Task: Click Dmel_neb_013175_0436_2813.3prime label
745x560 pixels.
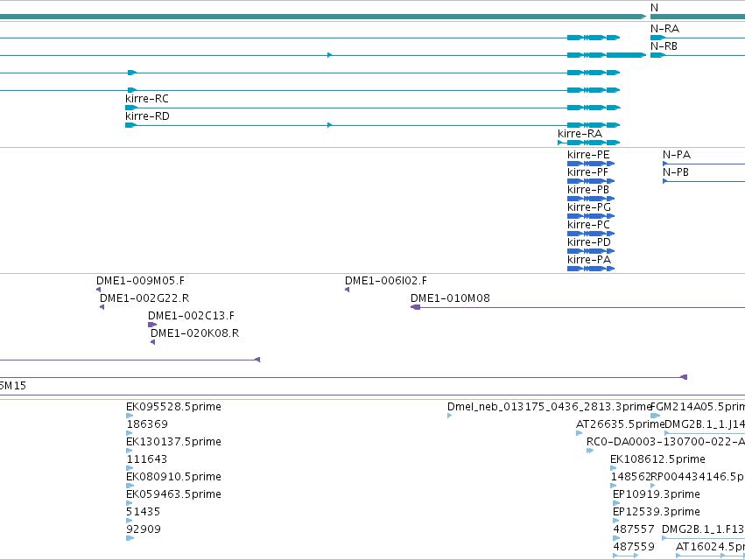Action: 549,407
